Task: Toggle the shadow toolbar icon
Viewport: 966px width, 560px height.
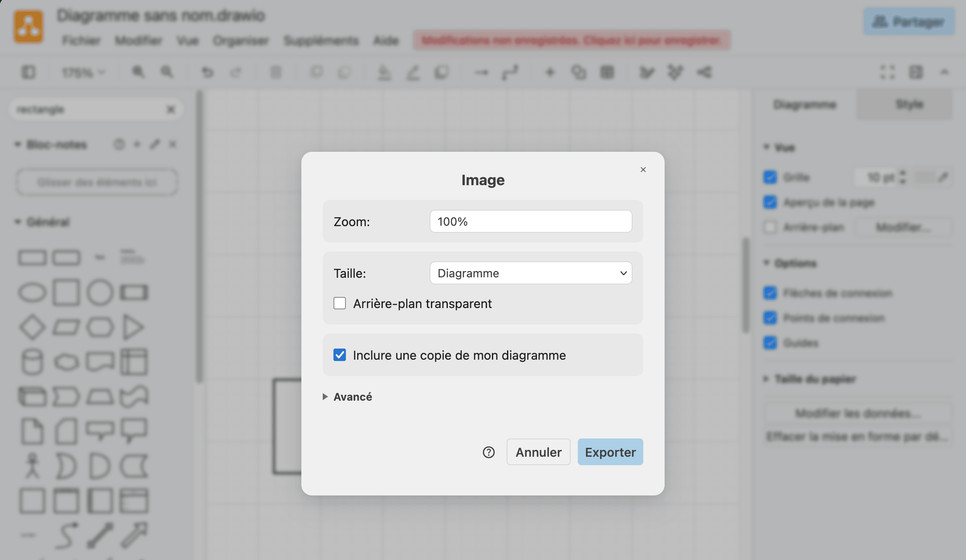Action: pos(442,72)
